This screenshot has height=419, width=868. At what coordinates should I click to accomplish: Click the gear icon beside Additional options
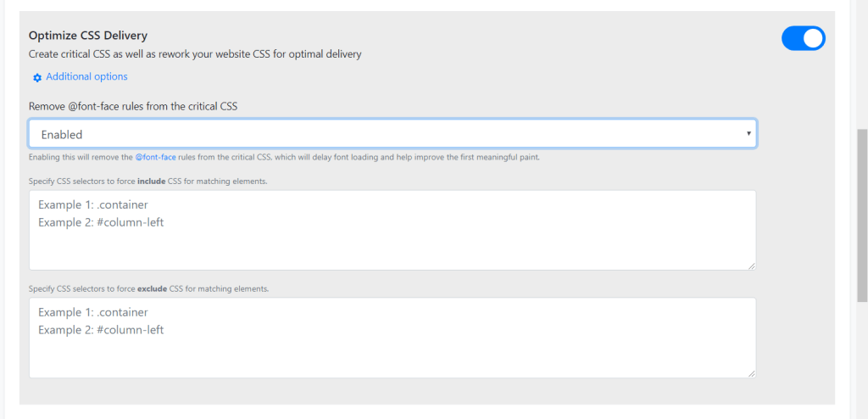tap(37, 77)
